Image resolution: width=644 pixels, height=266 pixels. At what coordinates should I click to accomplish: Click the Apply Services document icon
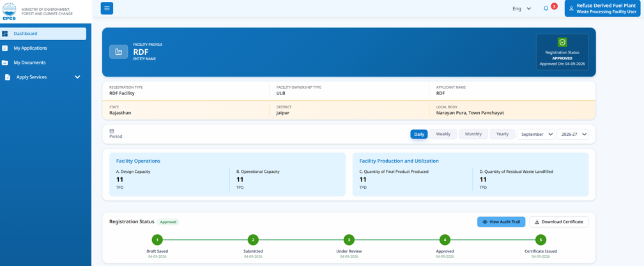coord(8,77)
